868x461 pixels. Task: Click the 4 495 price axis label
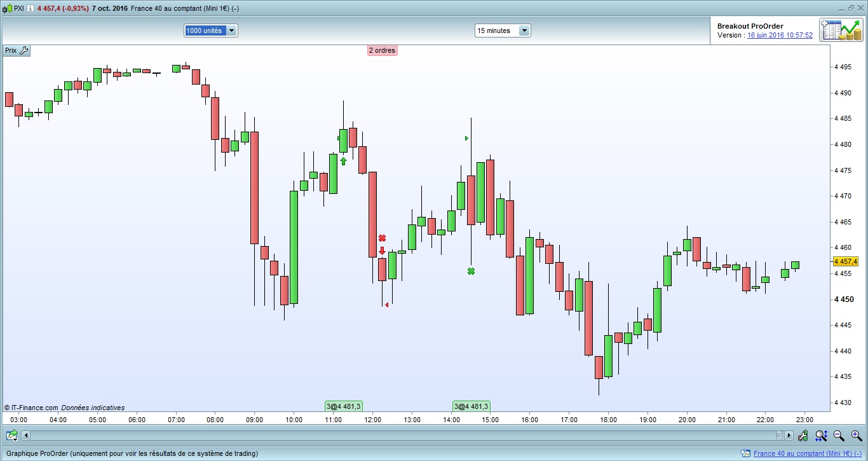click(x=844, y=67)
